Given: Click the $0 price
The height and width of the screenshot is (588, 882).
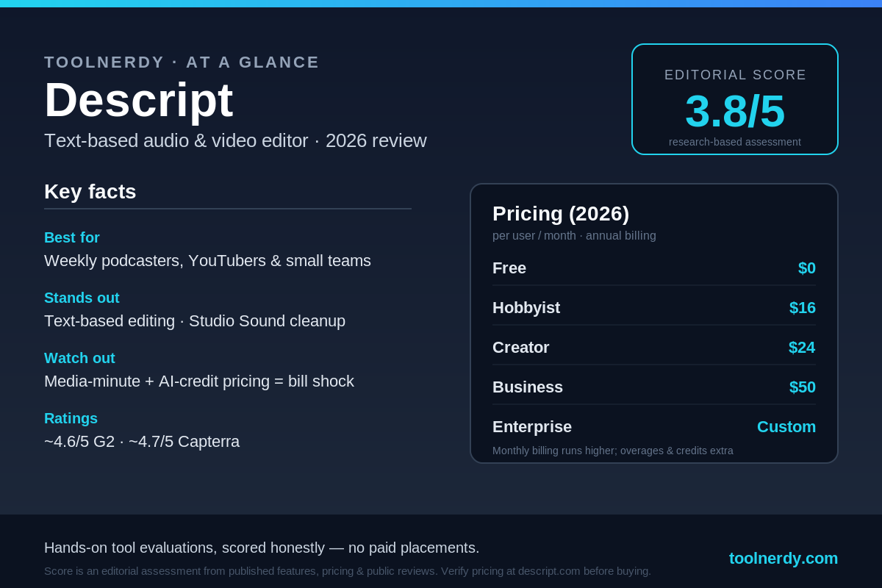Looking at the screenshot, I should (x=807, y=268).
